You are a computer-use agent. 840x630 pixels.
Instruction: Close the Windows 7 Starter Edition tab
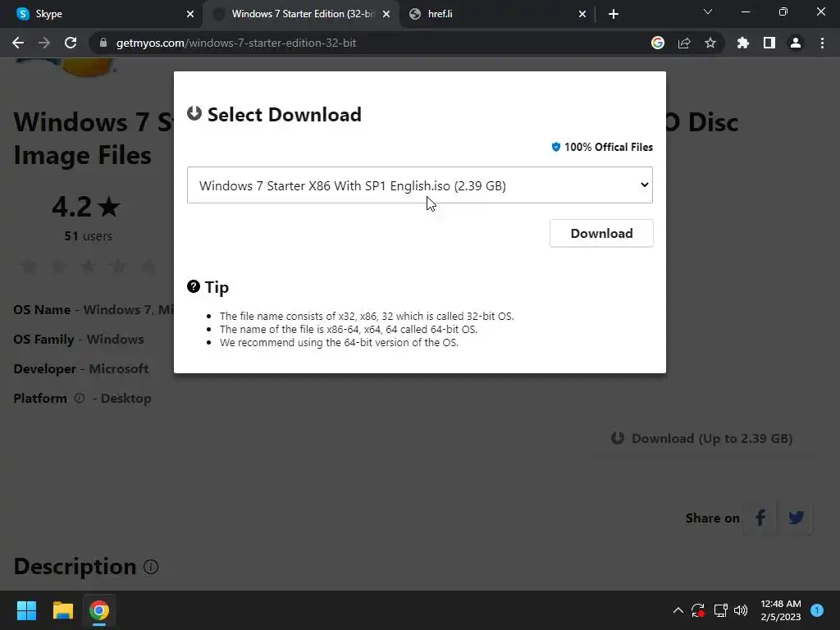coord(386,14)
